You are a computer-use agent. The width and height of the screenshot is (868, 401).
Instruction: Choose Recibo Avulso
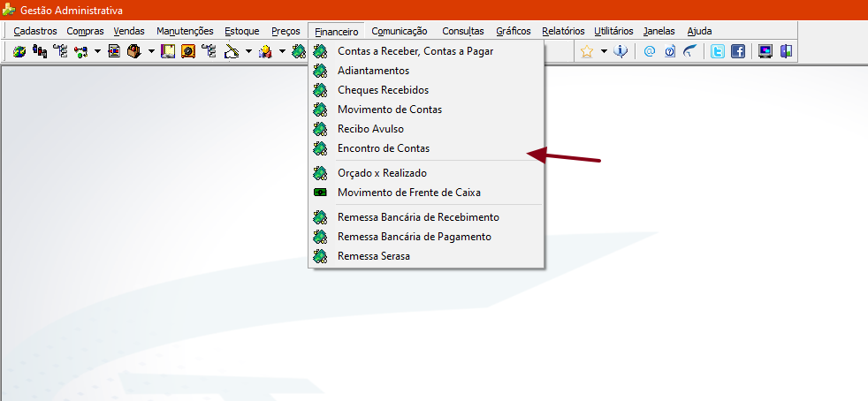426,129
